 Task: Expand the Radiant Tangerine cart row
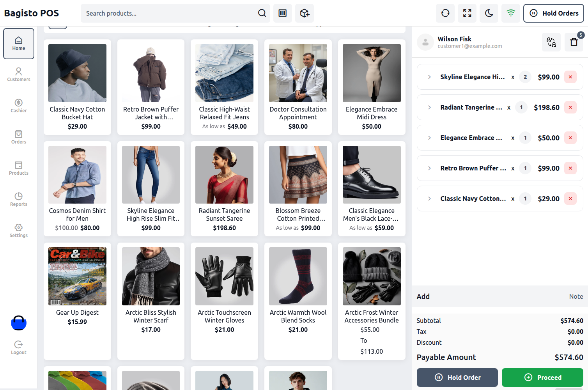click(x=429, y=107)
